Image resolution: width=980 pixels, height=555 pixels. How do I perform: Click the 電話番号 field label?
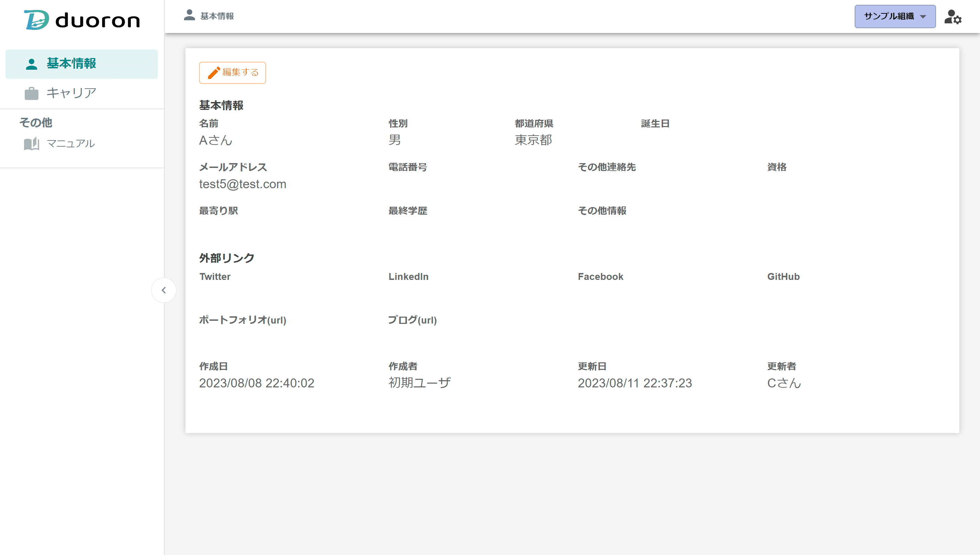tap(408, 167)
